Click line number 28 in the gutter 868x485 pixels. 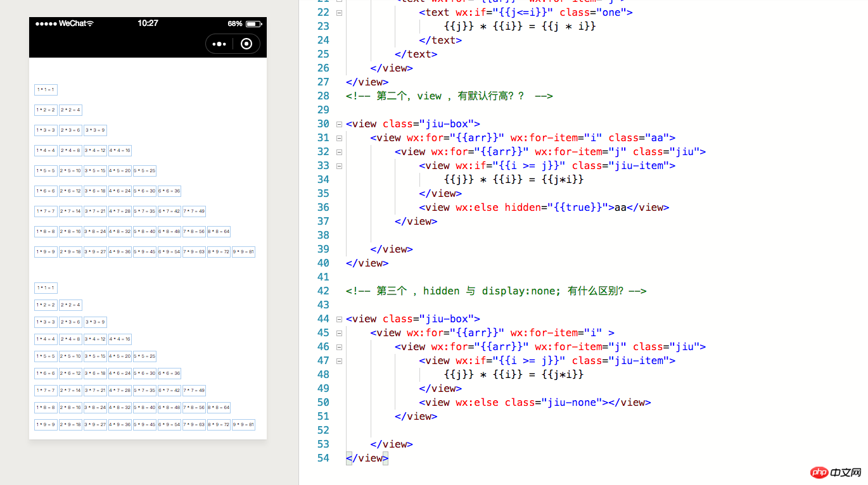(323, 96)
